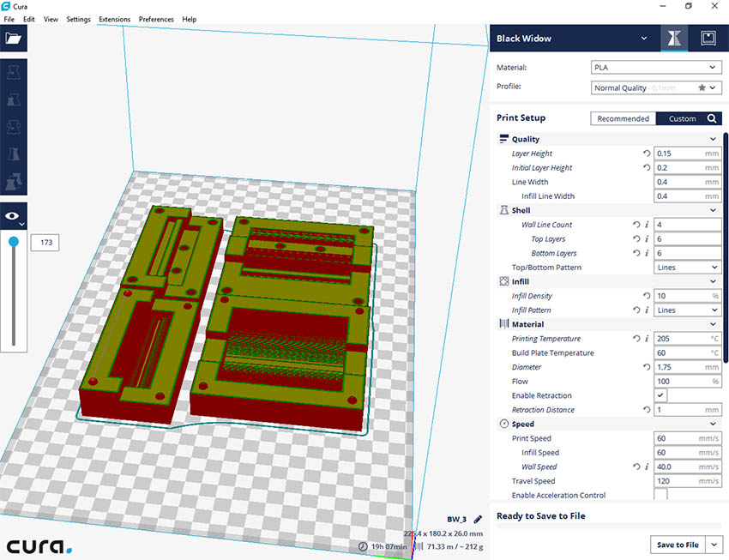
Task: Click the Travel Speed input field
Action: pyautogui.click(x=688, y=481)
